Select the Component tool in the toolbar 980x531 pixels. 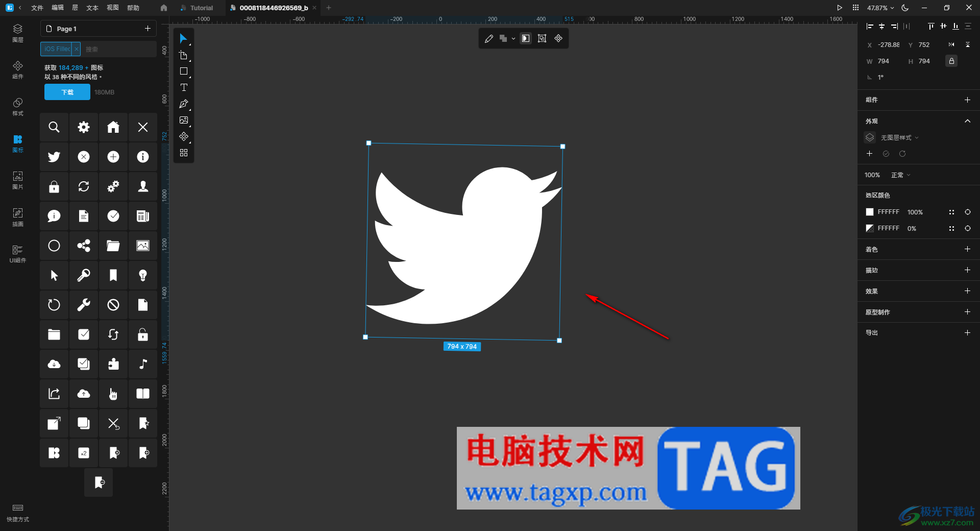pyautogui.click(x=183, y=137)
